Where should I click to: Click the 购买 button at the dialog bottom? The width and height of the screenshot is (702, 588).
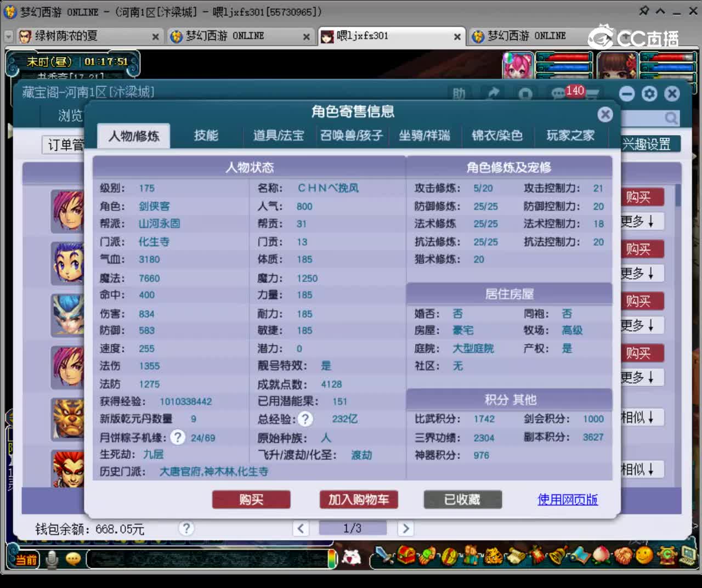(251, 499)
